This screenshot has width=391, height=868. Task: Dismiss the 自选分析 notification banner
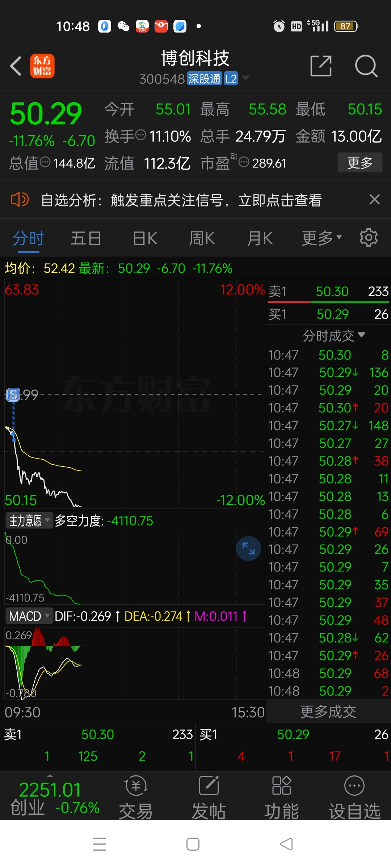(374, 199)
